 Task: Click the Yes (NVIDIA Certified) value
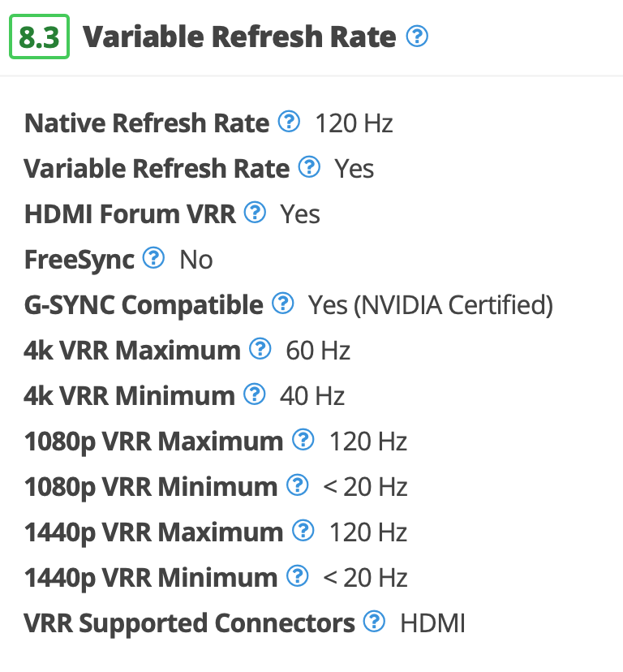tap(431, 306)
